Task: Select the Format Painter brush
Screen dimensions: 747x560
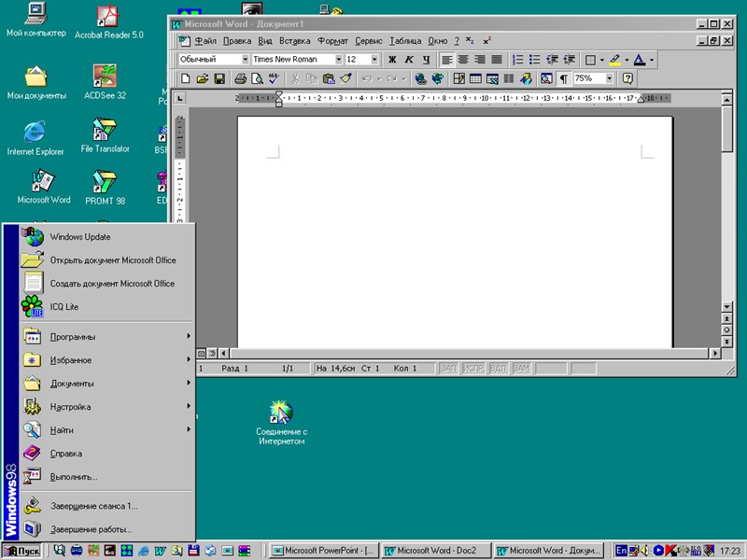Action: pos(345,78)
